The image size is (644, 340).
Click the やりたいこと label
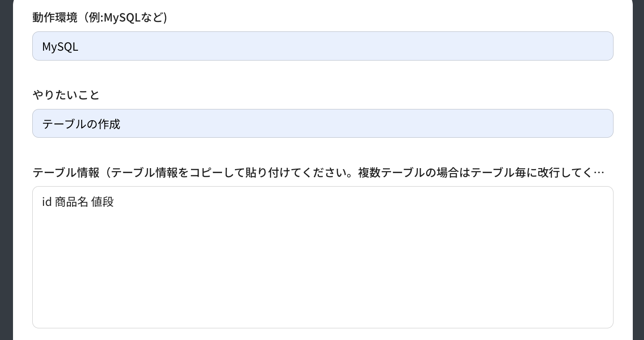[66, 95]
